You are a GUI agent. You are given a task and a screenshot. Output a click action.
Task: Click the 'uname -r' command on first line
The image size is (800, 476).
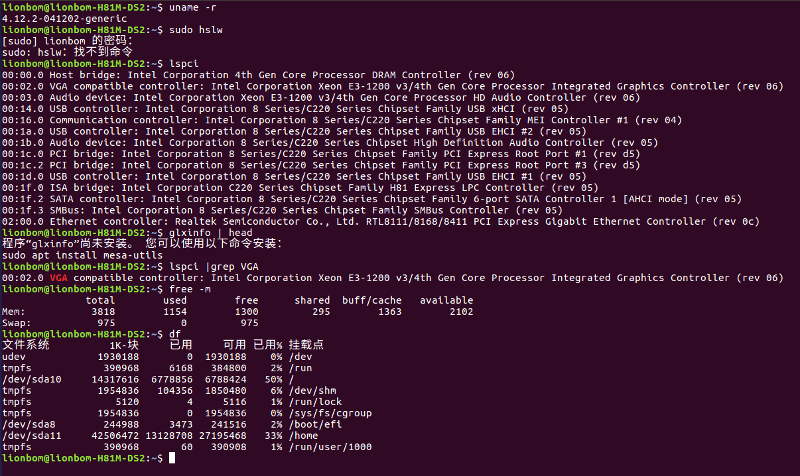point(193,8)
